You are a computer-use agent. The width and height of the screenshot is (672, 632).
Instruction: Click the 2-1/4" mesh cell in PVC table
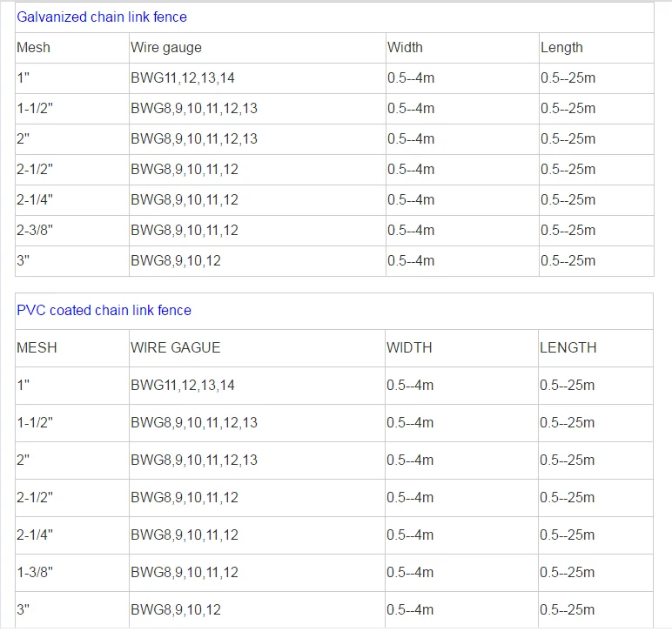35,535
